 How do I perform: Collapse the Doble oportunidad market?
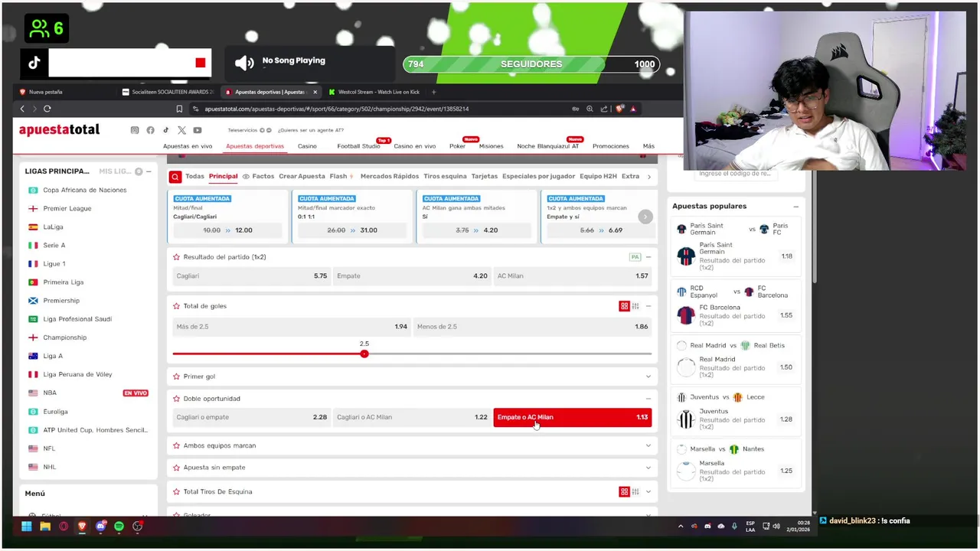pyautogui.click(x=648, y=399)
